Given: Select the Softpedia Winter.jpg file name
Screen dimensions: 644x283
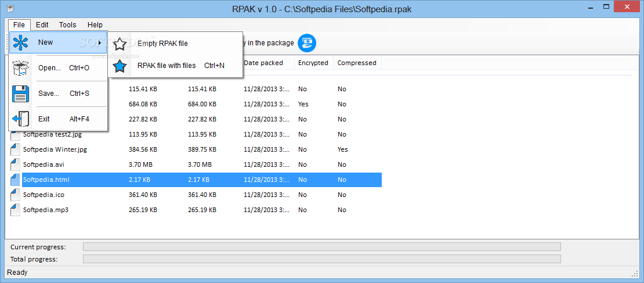Looking at the screenshot, I should point(55,149).
